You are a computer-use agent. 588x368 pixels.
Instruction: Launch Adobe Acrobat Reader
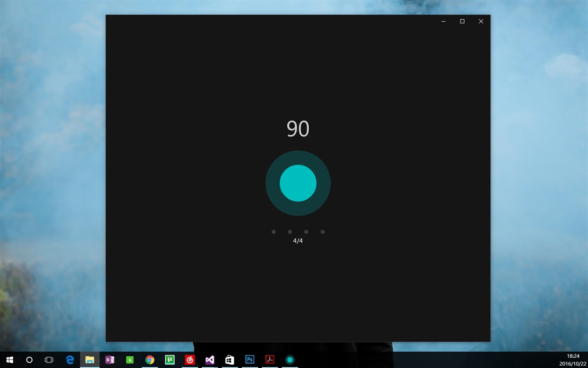point(269,360)
